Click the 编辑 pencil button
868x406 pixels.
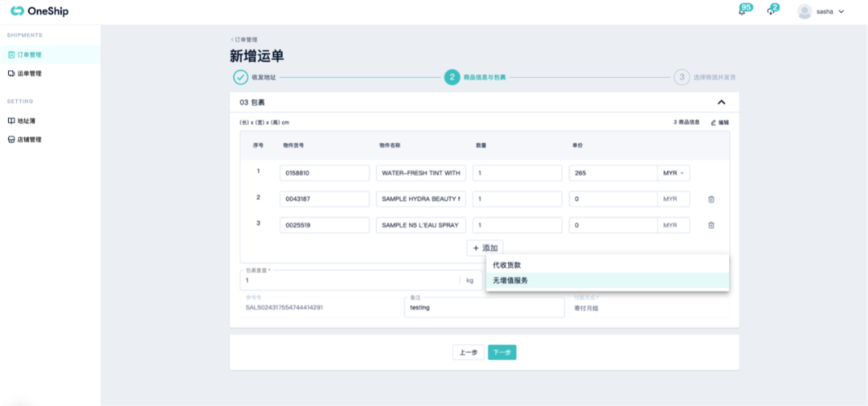pyautogui.click(x=719, y=122)
